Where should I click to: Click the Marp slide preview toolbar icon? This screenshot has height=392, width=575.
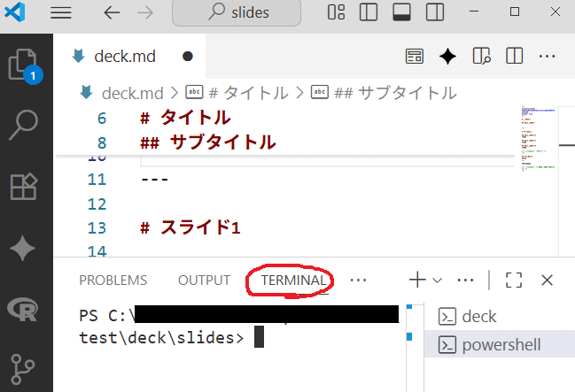[x=415, y=57]
